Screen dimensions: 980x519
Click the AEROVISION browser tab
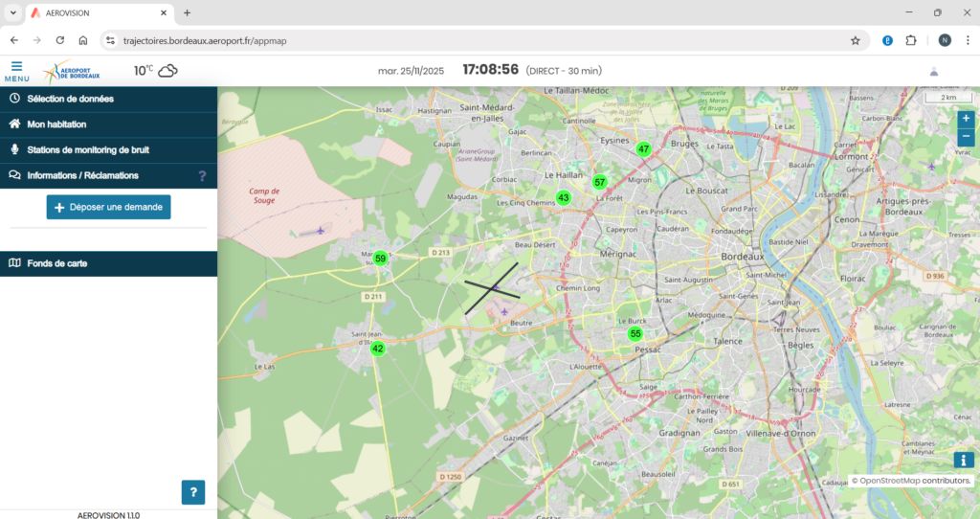[96, 13]
